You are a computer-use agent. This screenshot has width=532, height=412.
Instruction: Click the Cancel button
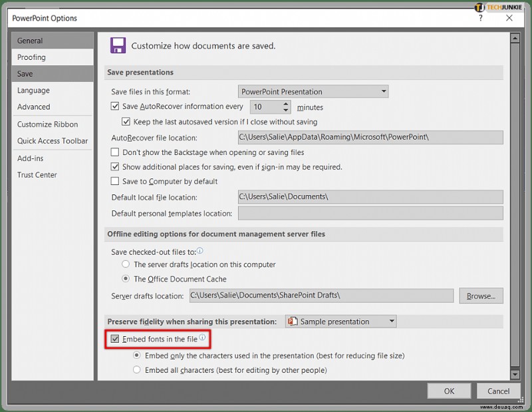point(498,391)
